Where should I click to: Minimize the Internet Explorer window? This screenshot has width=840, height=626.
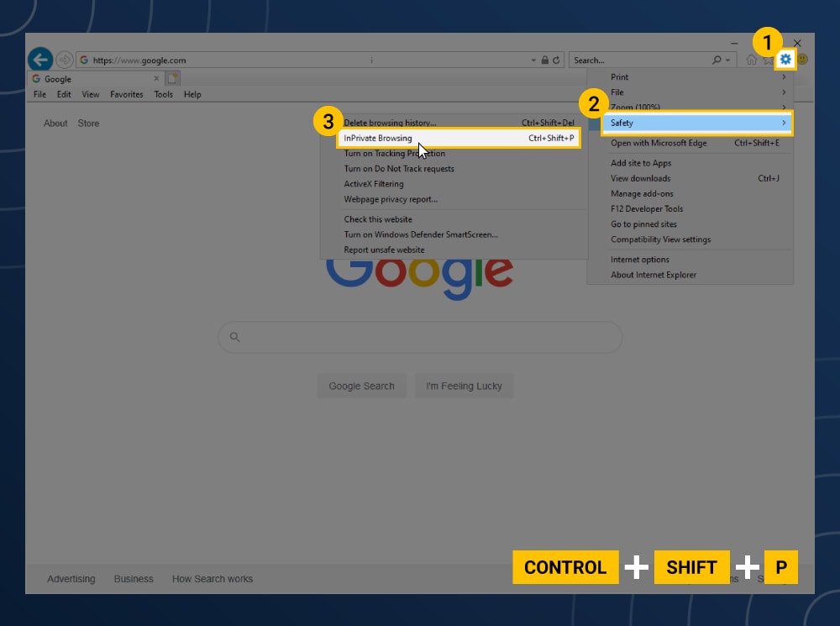click(x=734, y=43)
